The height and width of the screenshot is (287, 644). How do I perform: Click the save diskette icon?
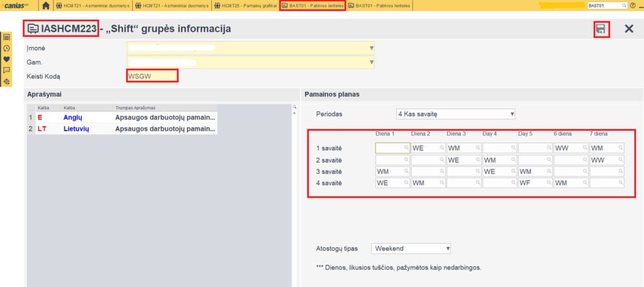[601, 29]
